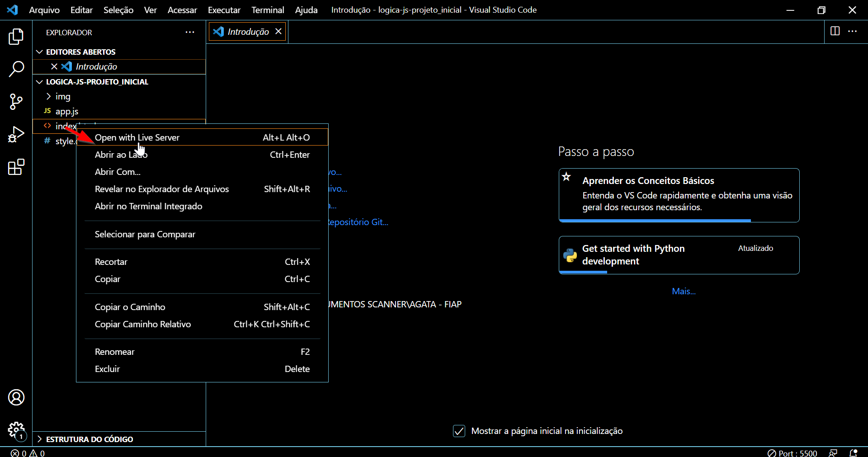
Task: Open the Editar menu
Action: [x=81, y=10]
